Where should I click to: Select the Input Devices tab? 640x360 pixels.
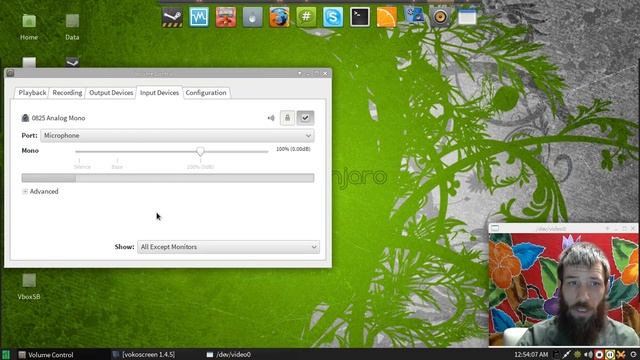tap(159, 93)
